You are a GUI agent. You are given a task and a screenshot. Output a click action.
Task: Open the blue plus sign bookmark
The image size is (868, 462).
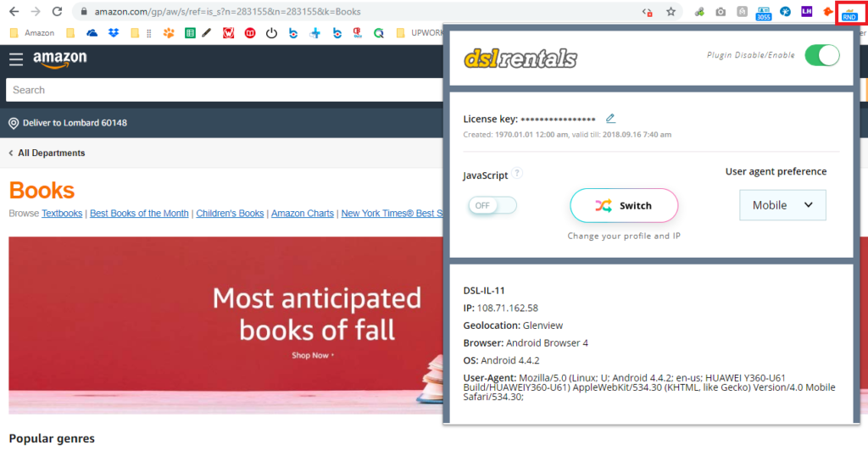coord(315,33)
